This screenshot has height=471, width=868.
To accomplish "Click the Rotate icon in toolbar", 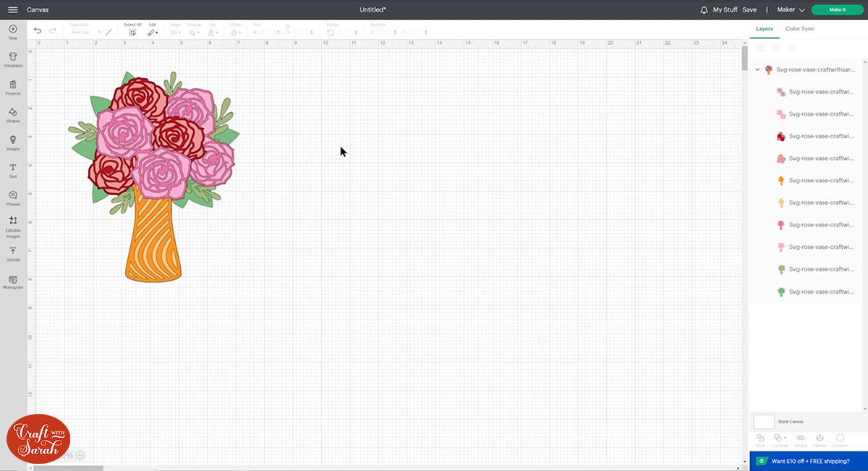I will pyautogui.click(x=331, y=33).
